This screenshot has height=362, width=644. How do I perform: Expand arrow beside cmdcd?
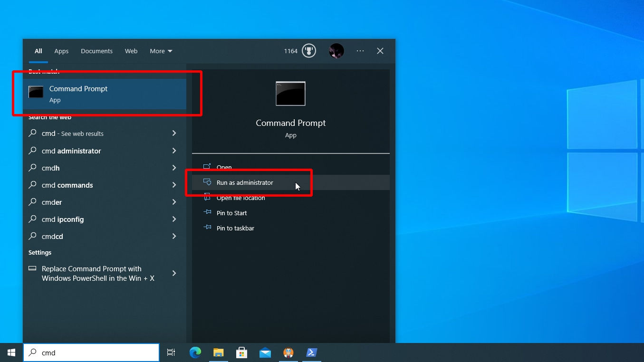174,236
